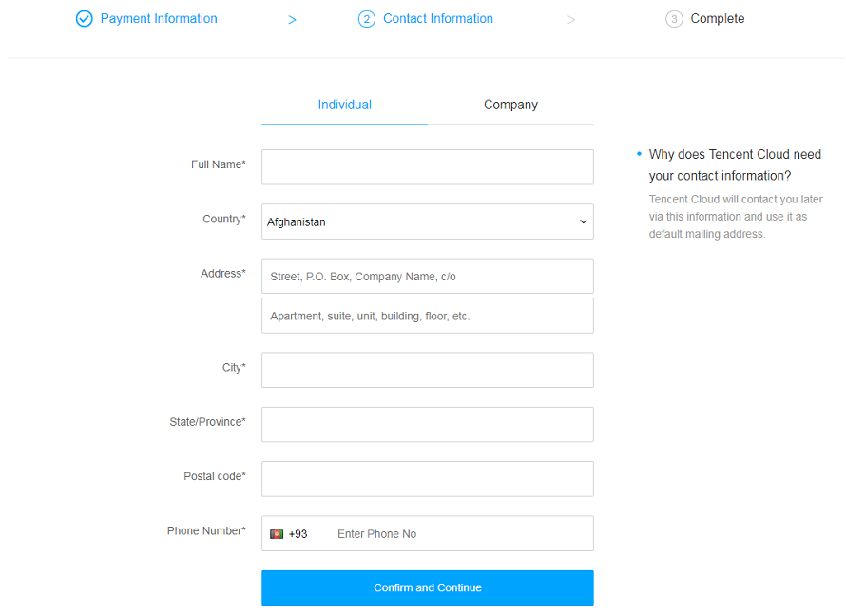Click the country dropdown chevron
846x616 pixels.
pos(583,221)
